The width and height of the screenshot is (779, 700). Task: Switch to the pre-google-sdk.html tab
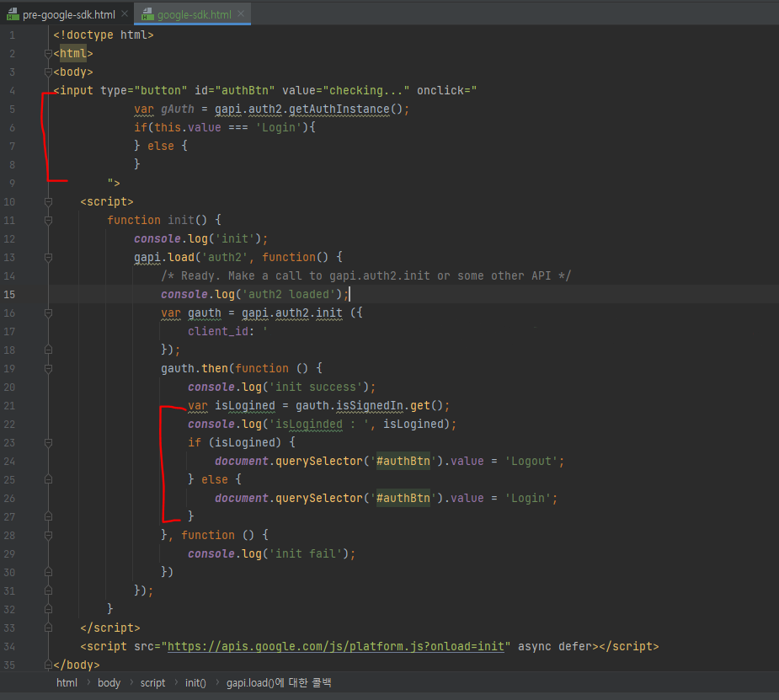[68, 14]
